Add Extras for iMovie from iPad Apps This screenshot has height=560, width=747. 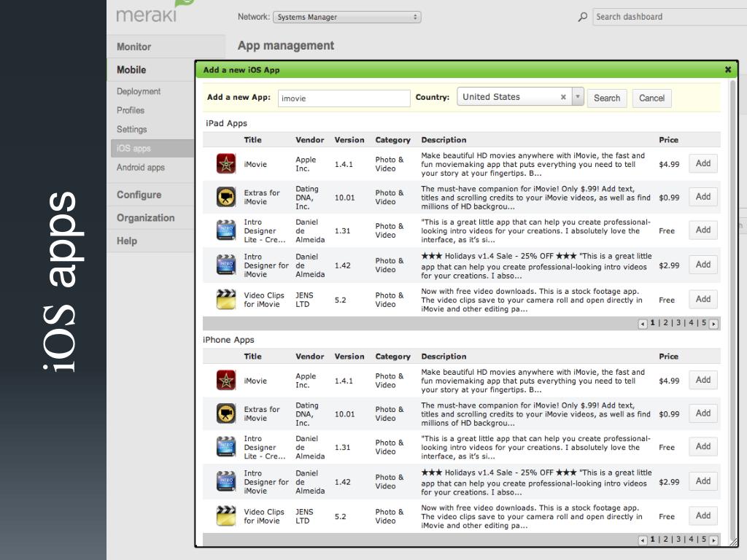(703, 197)
